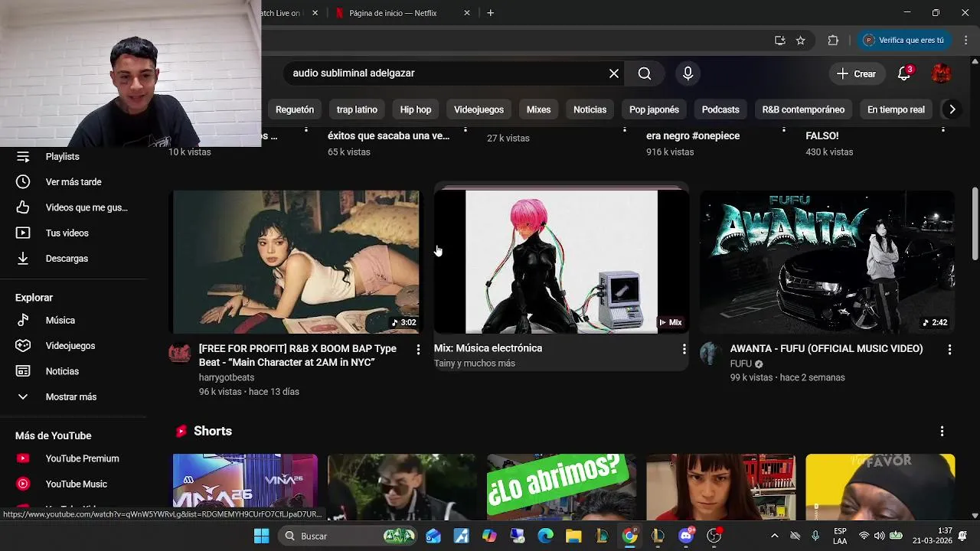Close the Netflix tab
980x551 pixels.
point(467,13)
